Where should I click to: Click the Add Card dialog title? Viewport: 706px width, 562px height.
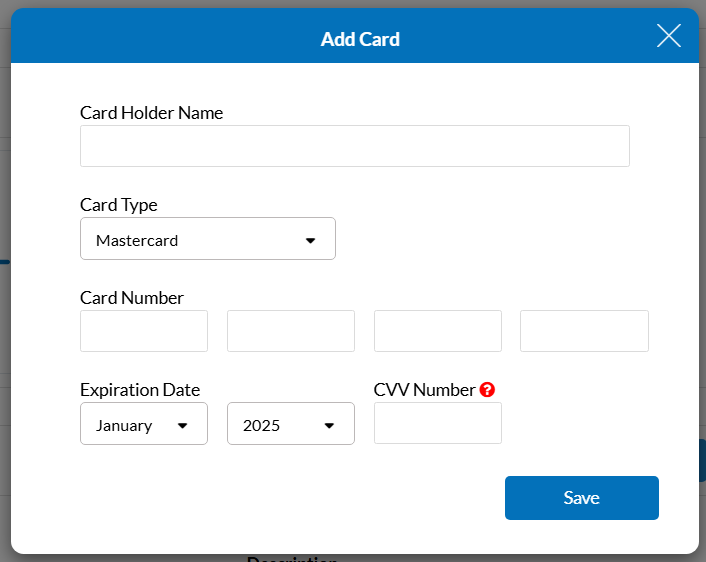tap(360, 39)
